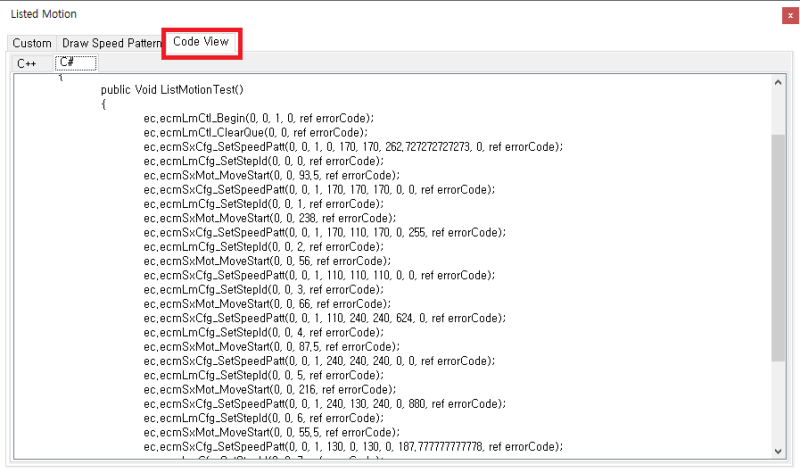Viewport: 800px width, 473px height.
Task: Click the SetSpeedPatt line containing 187.777777777778
Action: pyautogui.click(x=353, y=446)
